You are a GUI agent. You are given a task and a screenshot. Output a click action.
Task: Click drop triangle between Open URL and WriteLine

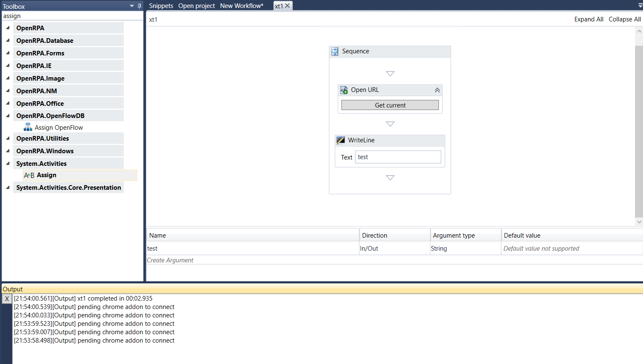pos(390,124)
